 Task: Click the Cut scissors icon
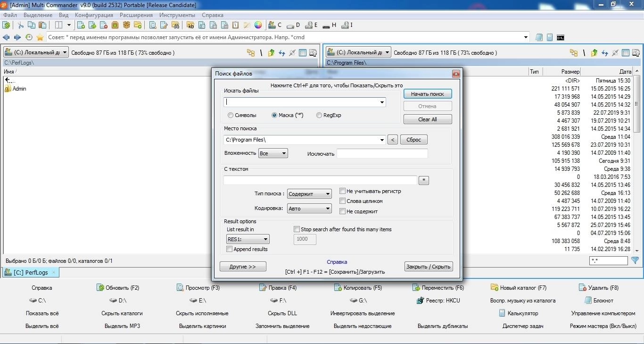point(21,25)
